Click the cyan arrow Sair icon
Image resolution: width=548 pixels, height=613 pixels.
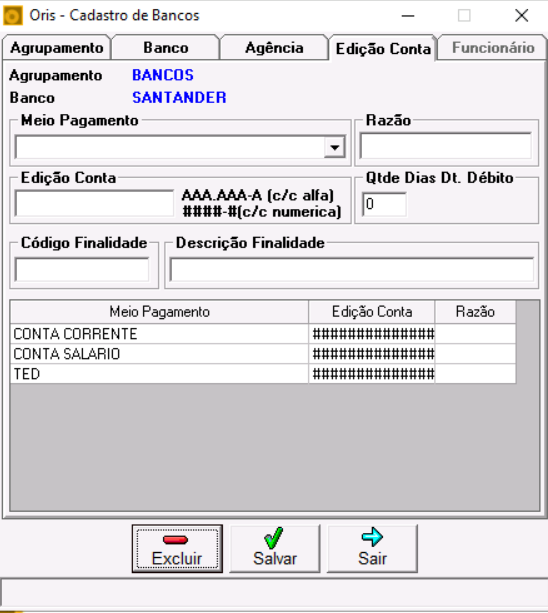(372, 537)
